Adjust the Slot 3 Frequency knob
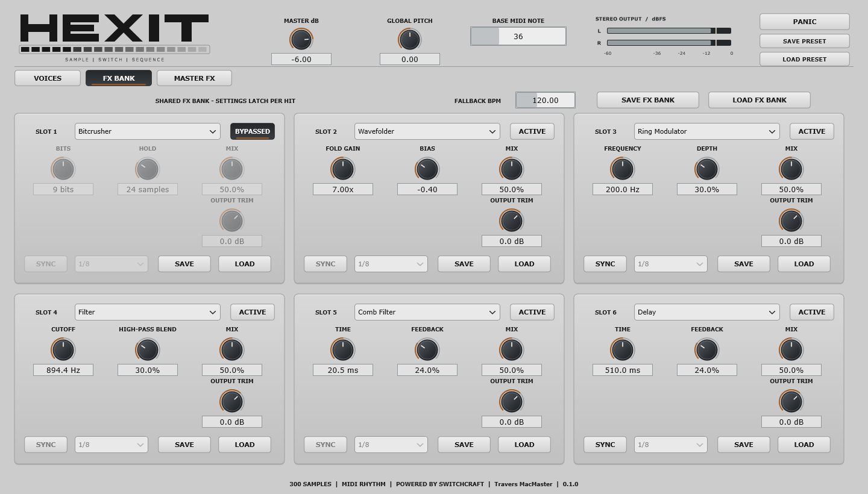868x494 pixels. (x=623, y=169)
